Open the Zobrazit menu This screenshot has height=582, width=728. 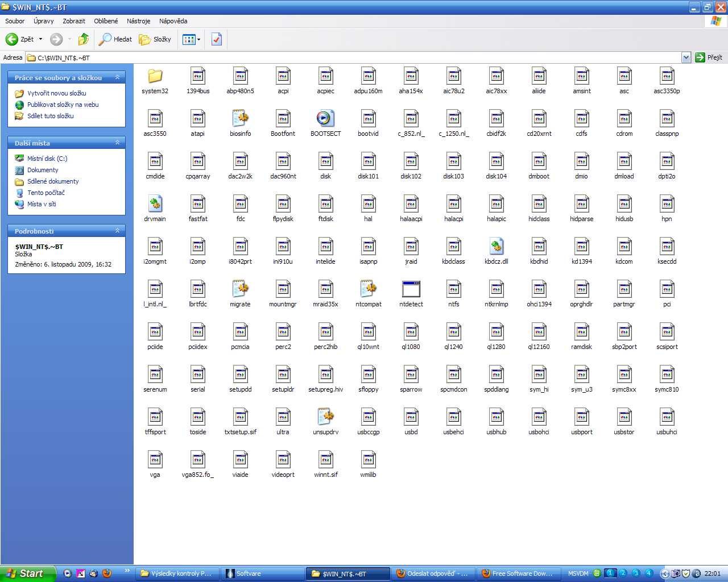pos(74,21)
